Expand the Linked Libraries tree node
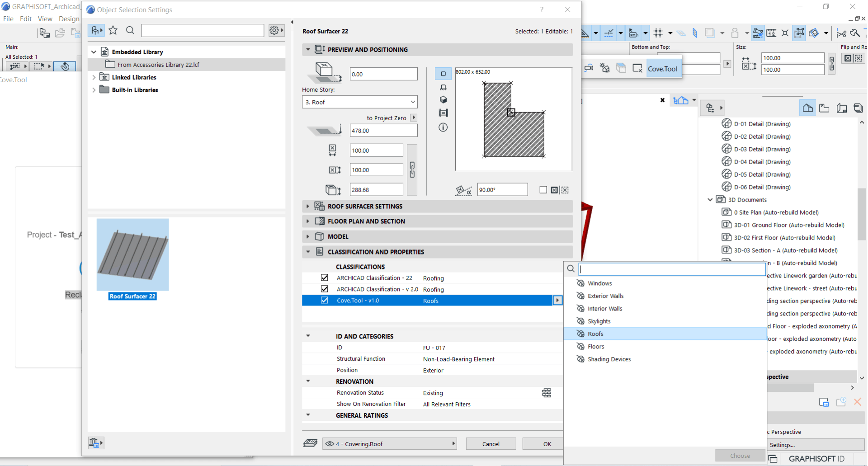Viewport: 868px width, 466px height. (x=94, y=77)
